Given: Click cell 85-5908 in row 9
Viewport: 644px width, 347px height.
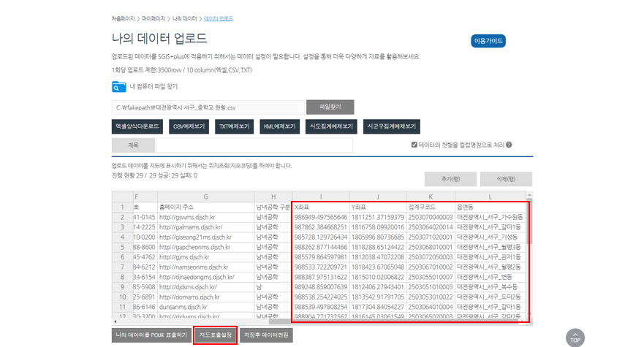Looking at the screenshot, I should [x=145, y=287].
